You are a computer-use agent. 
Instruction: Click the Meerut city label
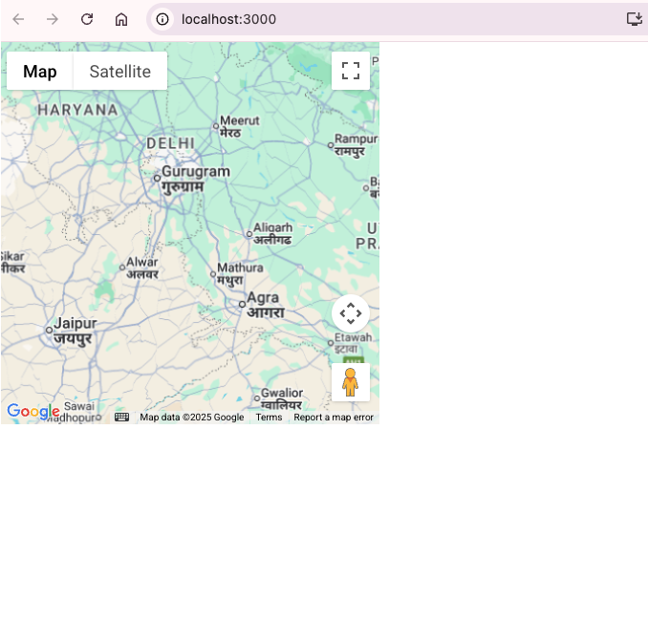(x=240, y=126)
